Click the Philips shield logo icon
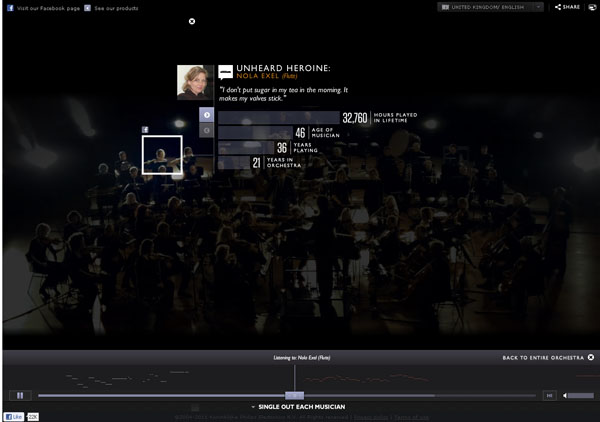 592,7
